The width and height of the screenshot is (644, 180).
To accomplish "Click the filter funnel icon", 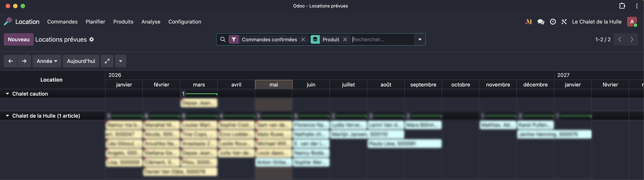I will 234,39.
